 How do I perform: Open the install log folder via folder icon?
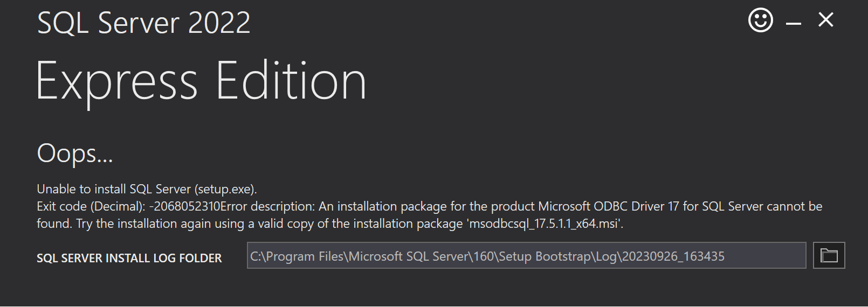click(x=829, y=255)
